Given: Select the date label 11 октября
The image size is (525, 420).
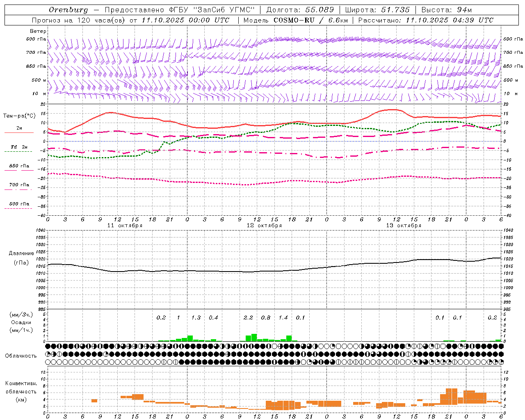Looking at the screenshot, I should [x=125, y=226].
